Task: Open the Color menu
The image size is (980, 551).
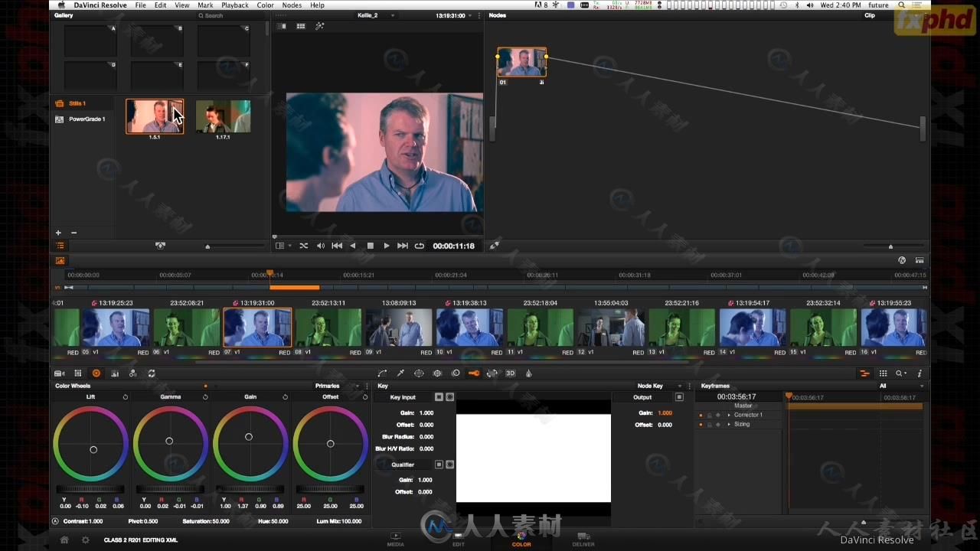Action: (265, 5)
